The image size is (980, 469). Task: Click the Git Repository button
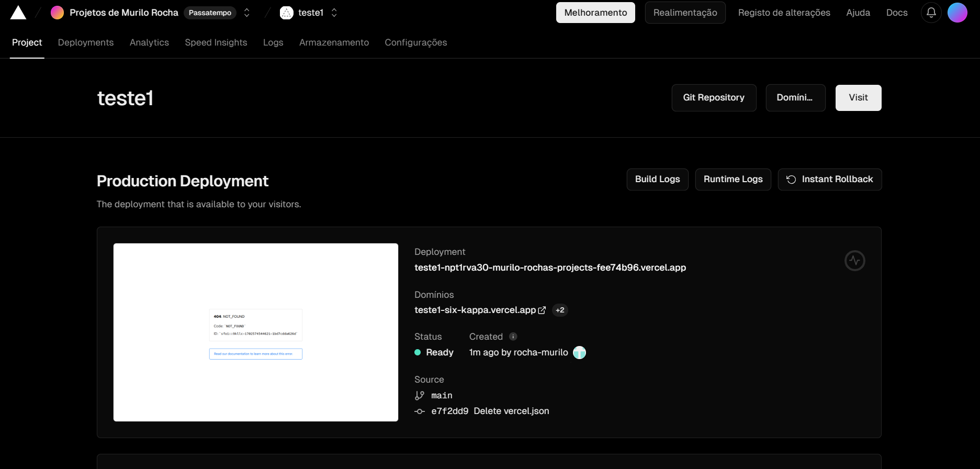[714, 98]
